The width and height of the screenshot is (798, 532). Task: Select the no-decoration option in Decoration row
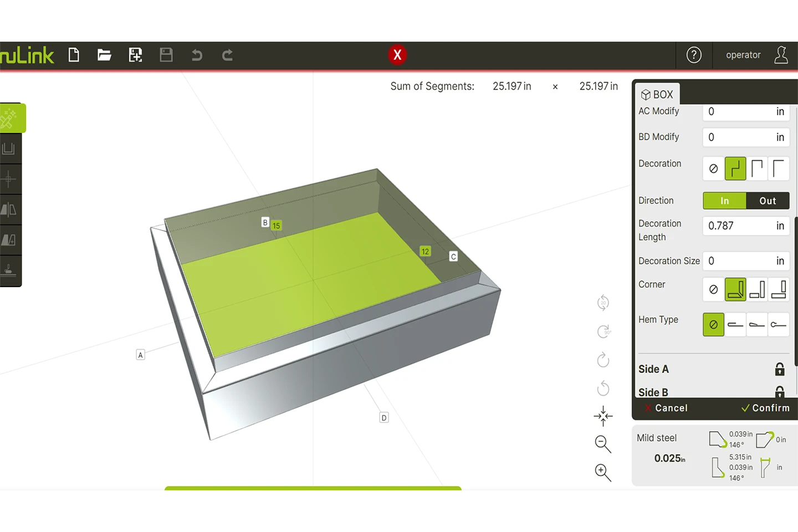pos(713,168)
